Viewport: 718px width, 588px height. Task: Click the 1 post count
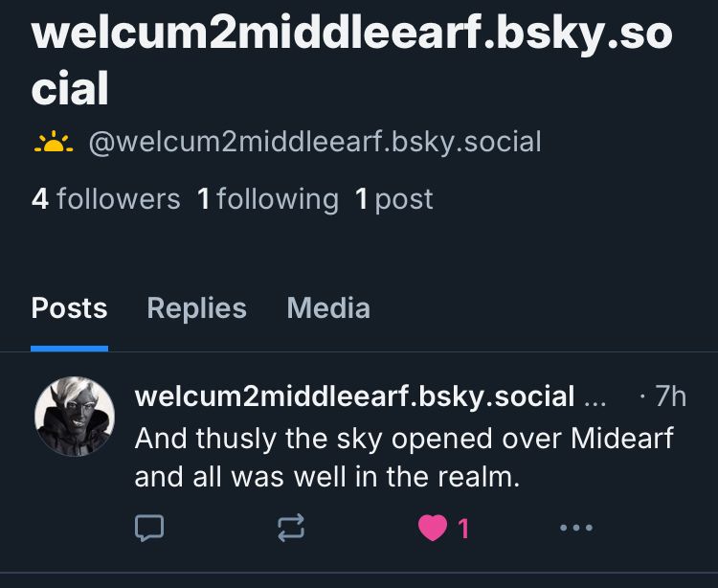394,199
